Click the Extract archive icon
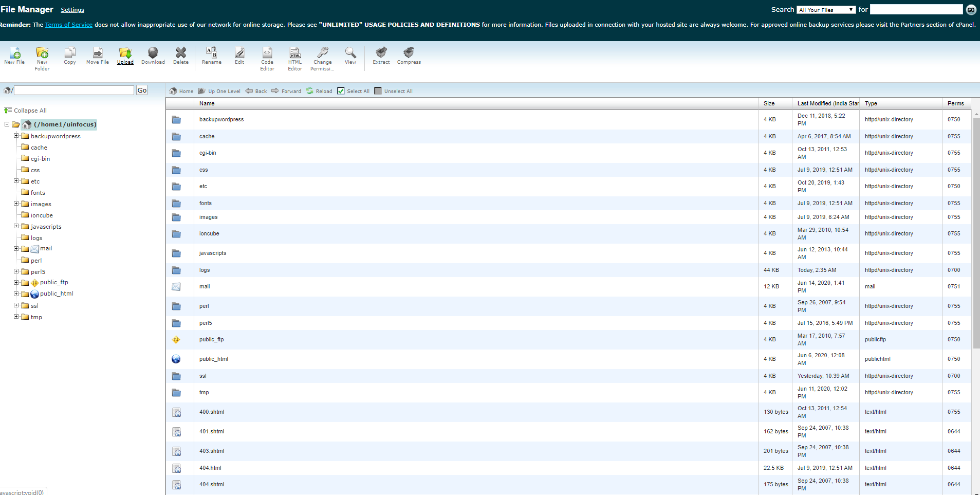The image size is (980, 495). [381, 56]
